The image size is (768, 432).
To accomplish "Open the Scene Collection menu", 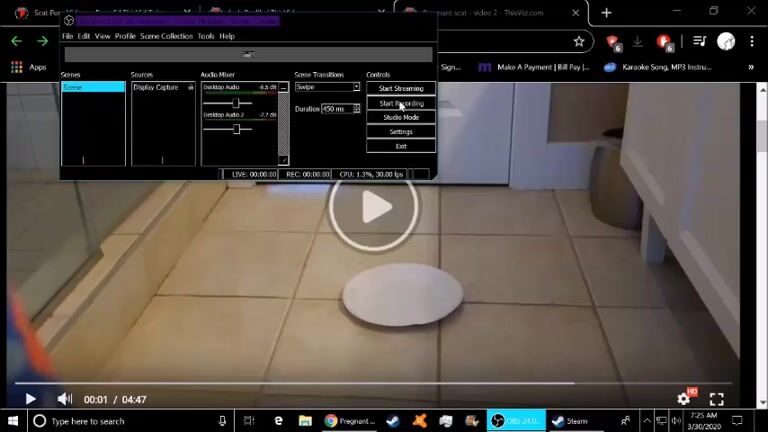I will tap(166, 36).
